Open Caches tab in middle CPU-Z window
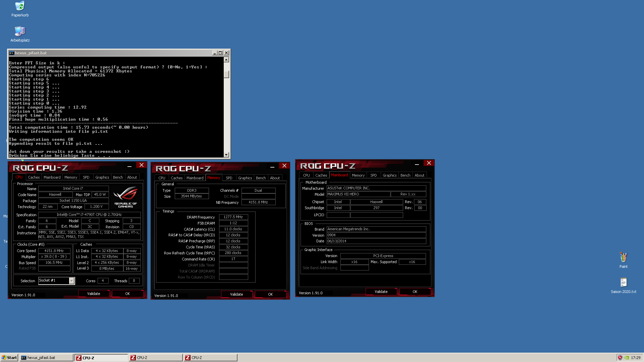Image resolution: width=644 pixels, height=362 pixels. point(176,178)
